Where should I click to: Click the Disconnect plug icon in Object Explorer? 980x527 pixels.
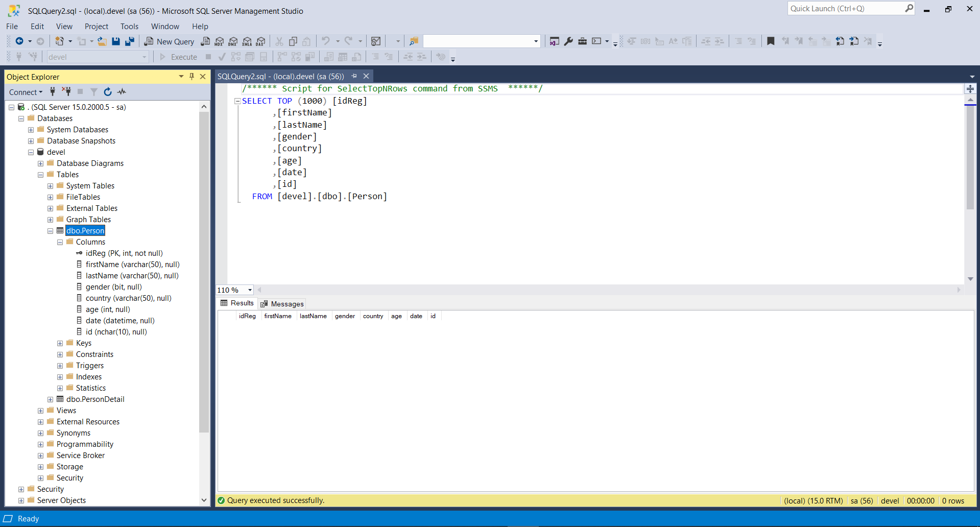(66, 92)
